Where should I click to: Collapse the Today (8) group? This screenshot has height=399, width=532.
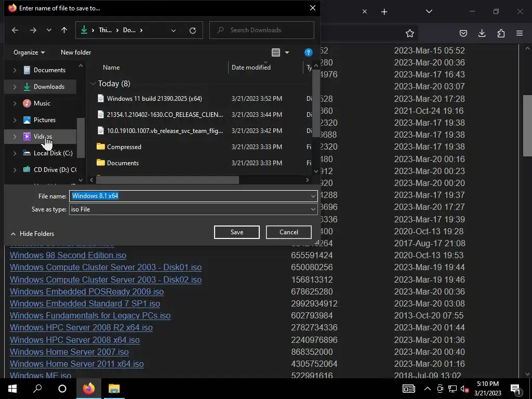93,84
